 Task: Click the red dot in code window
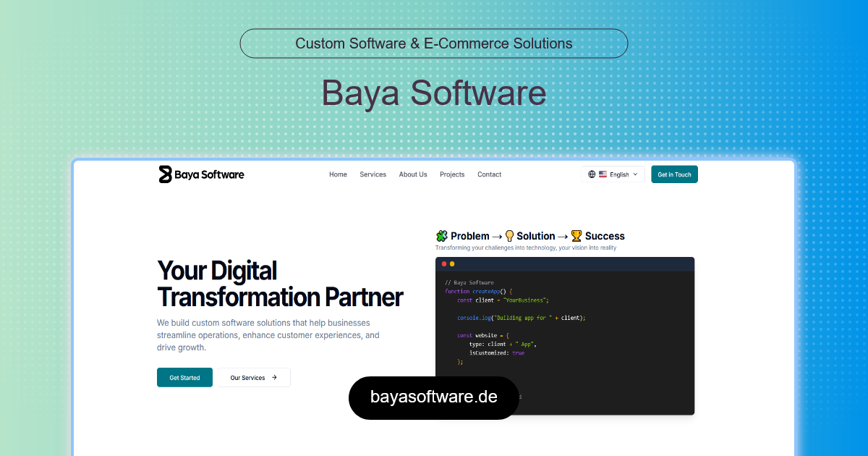coord(444,264)
